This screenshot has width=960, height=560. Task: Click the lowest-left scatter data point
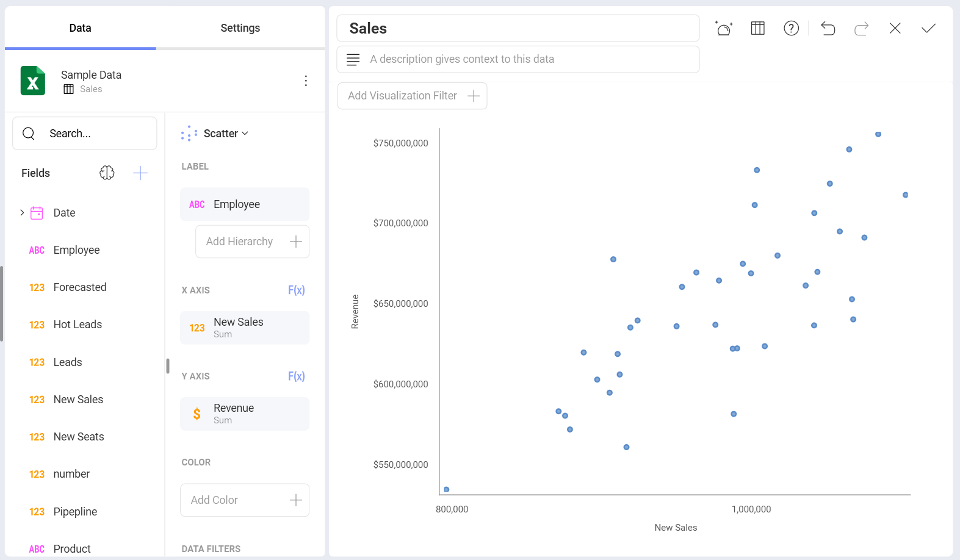447,489
